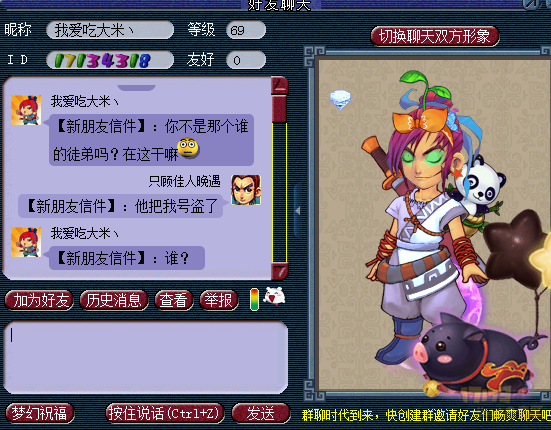The width and height of the screenshot is (551, 430).
Task: Open 历史消息 message history
Action: (x=114, y=300)
